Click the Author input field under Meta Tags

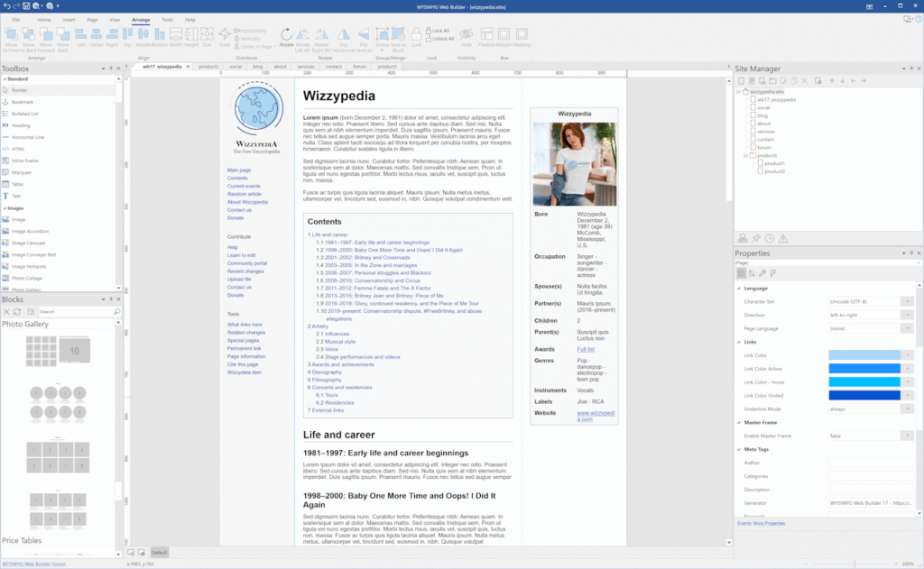[871, 463]
